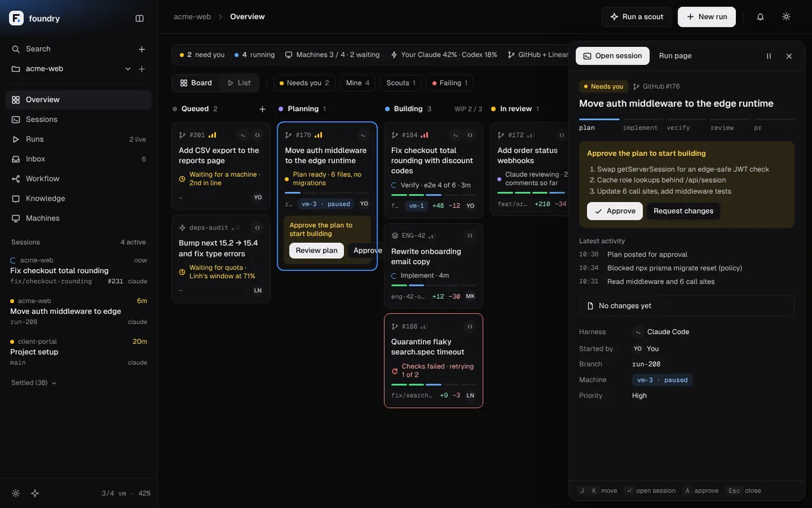812x508 pixels.
Task: Add new item next to Search in sidebar
Action: 141,49
